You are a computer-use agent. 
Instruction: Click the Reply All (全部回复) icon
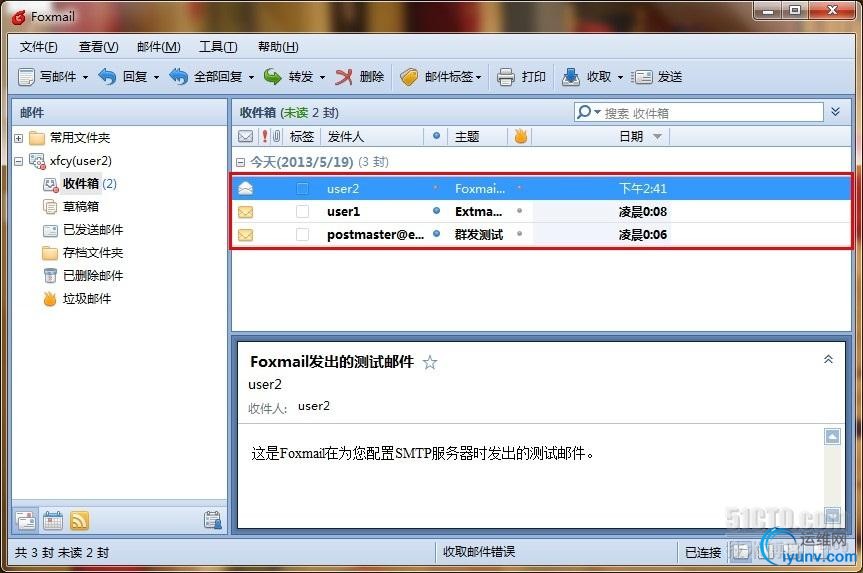178,77
